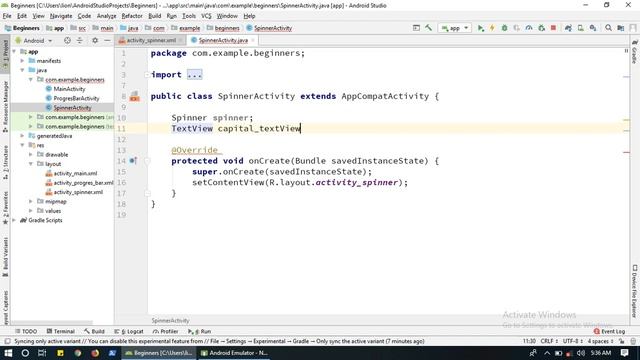The image size is (640, 360).
Task: Expand the mipmap folder
Action: [x=31, y=202]
